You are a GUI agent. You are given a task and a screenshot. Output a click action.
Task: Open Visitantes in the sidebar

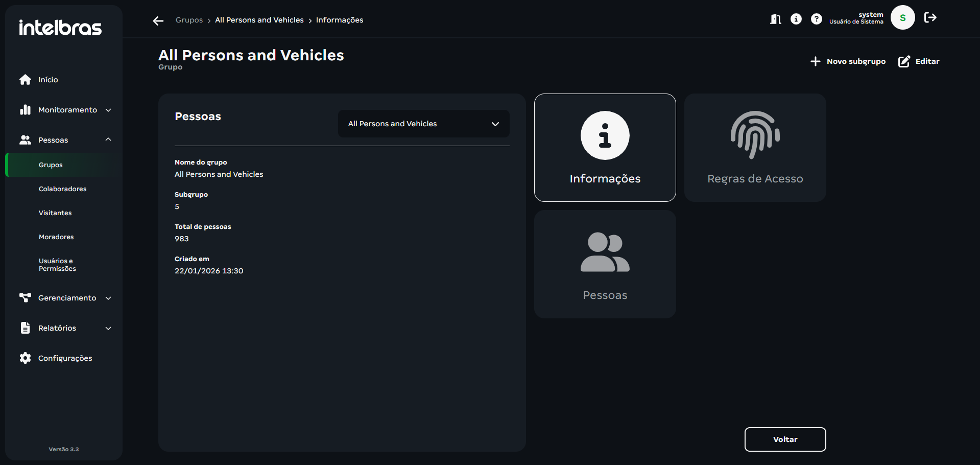pyautogui.click(x=55, y=213)
